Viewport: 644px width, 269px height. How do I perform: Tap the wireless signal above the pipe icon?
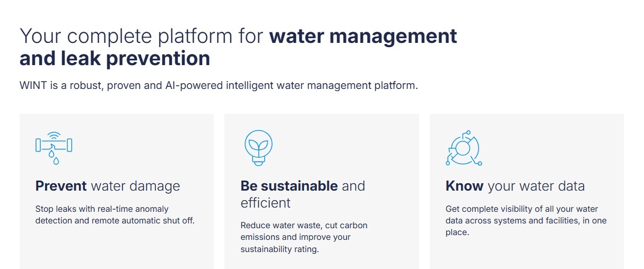coord(54,135)
